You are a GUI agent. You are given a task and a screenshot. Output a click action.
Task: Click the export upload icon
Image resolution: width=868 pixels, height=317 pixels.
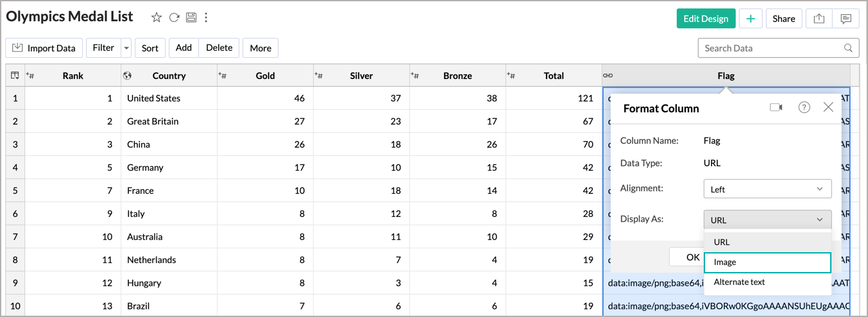point(819,19)
